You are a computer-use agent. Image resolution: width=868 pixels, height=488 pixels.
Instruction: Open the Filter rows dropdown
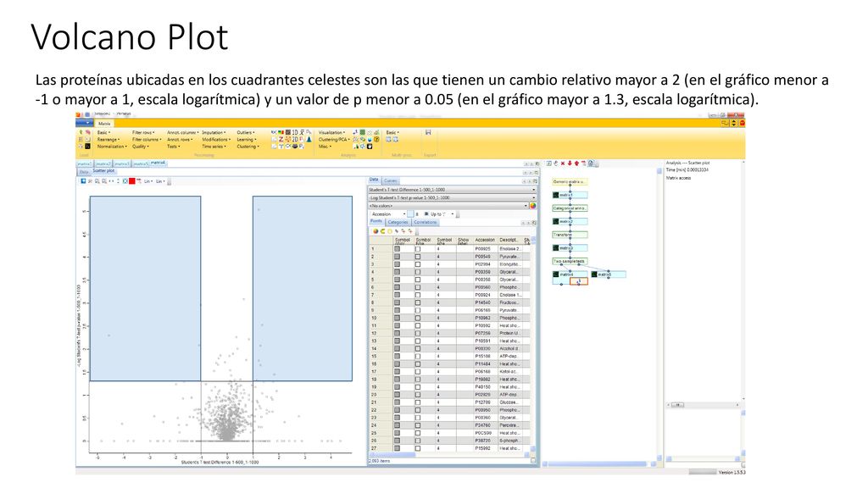(x=143, y=133)
